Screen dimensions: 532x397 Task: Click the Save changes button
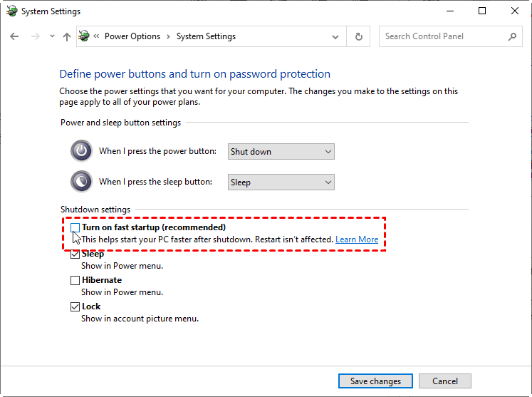(375, 381)
